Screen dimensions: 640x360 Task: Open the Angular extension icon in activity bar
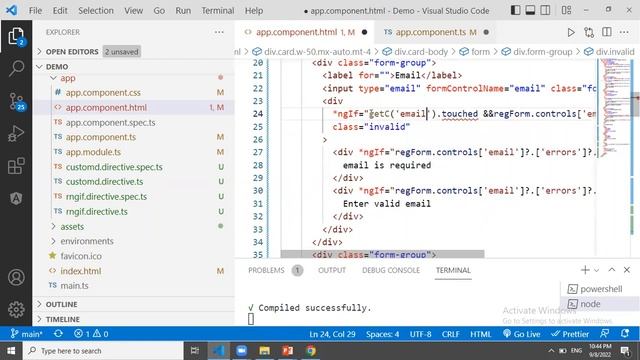pyautogui.click(x=16, y=198)
